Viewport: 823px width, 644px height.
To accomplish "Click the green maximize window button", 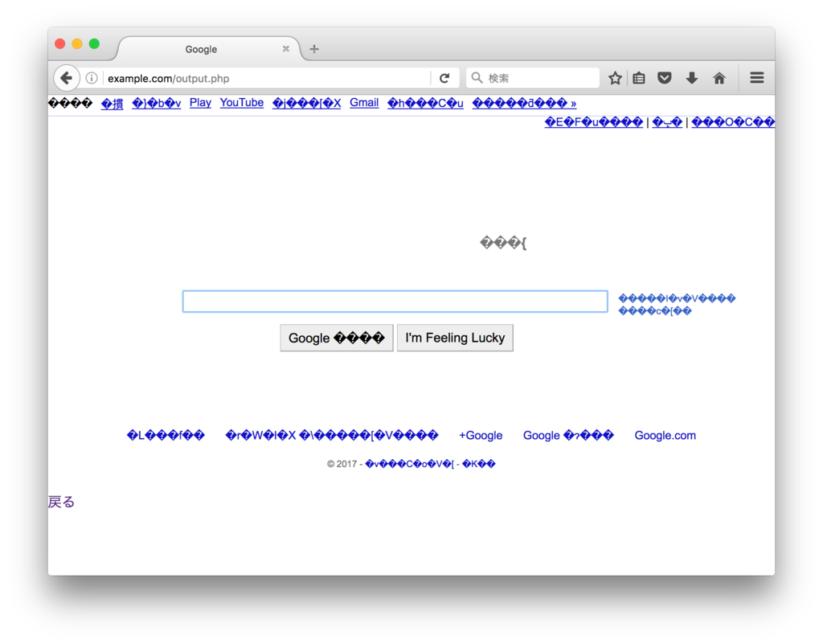I will pos(95,43).
